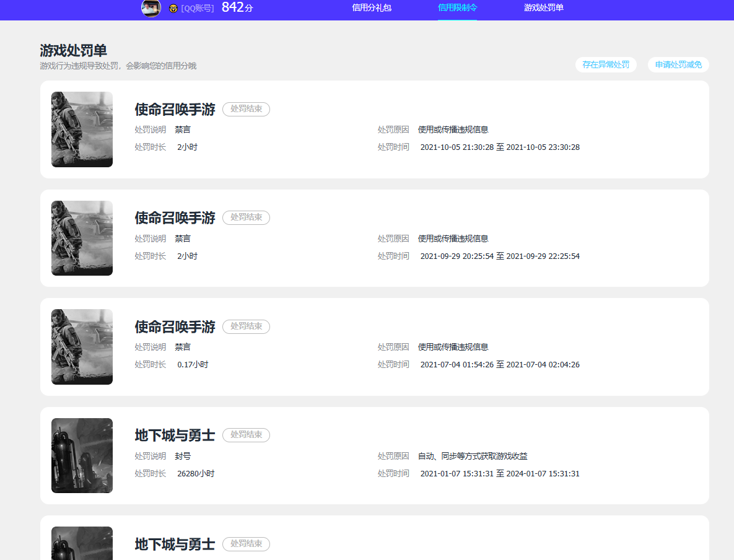Switch to the 信用限制令 tab
734x560 pixels.
click(x=457, y=7)
